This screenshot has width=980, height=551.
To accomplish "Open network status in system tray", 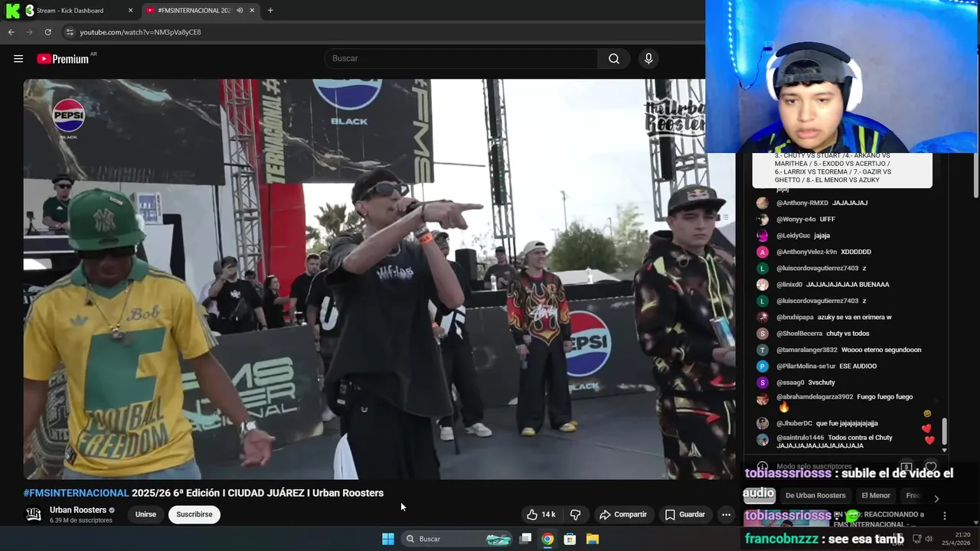I will (x=916, y=539).
